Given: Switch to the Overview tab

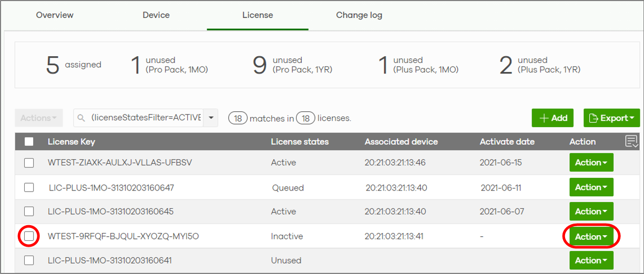Looking at the screenshot, I should tap(55, 15).
